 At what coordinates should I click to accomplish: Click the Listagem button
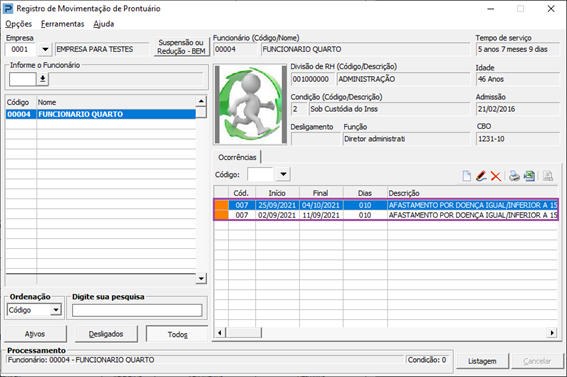click(482, 361)
